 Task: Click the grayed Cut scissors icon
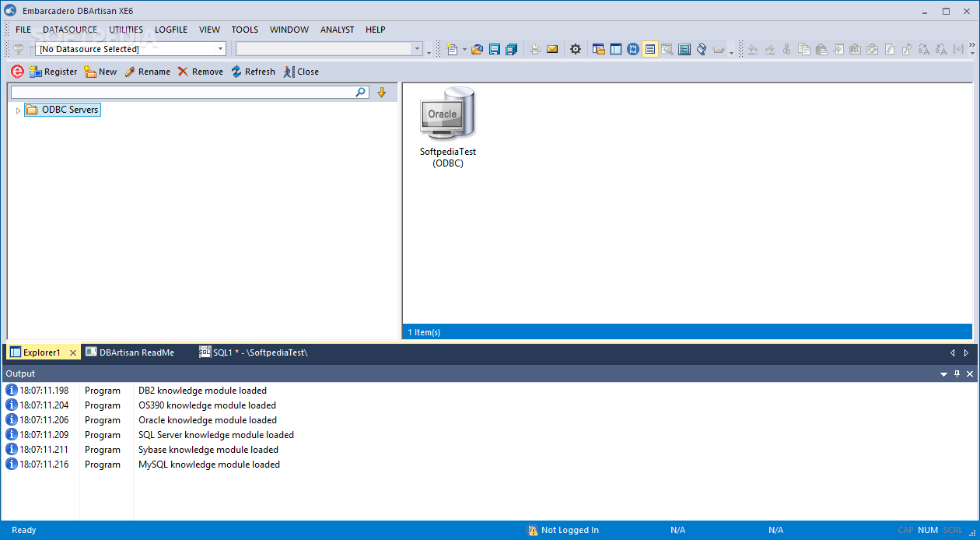786,49
